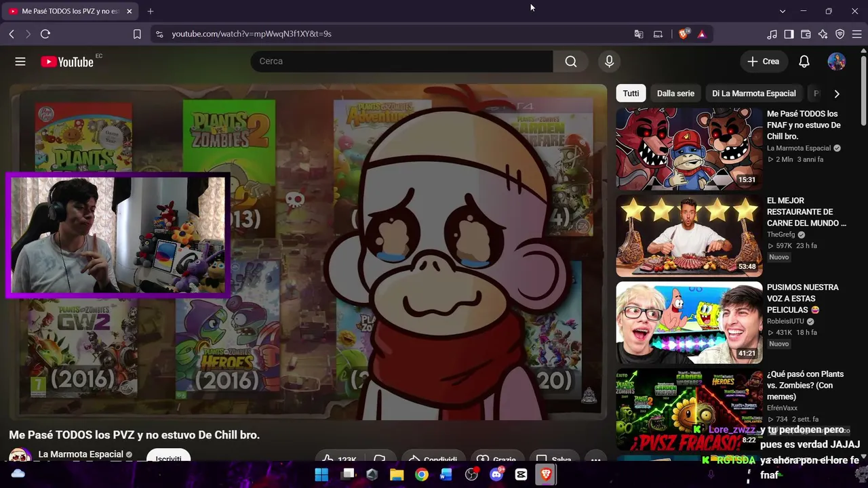868x488 pixels.
Task: Click the YouTube search magnifier button
Action: [571, 62]
